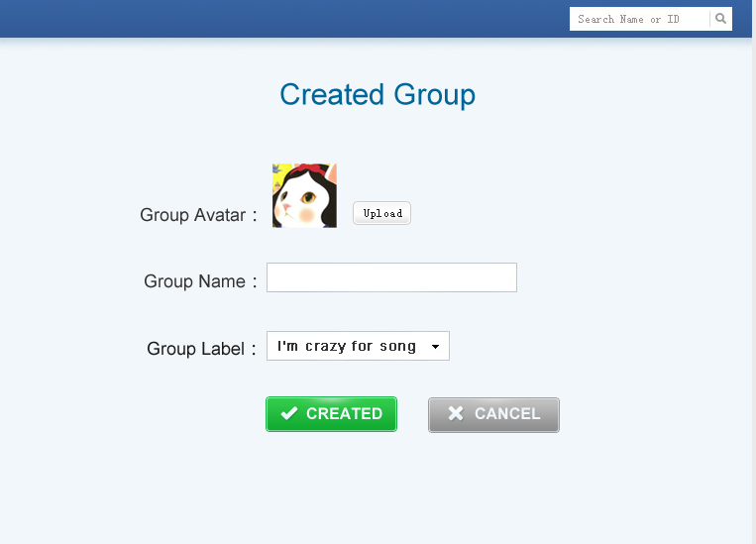Screen dimensions: 756x544
Task: Click the "Group Name" field label
Action: [194, 281]
